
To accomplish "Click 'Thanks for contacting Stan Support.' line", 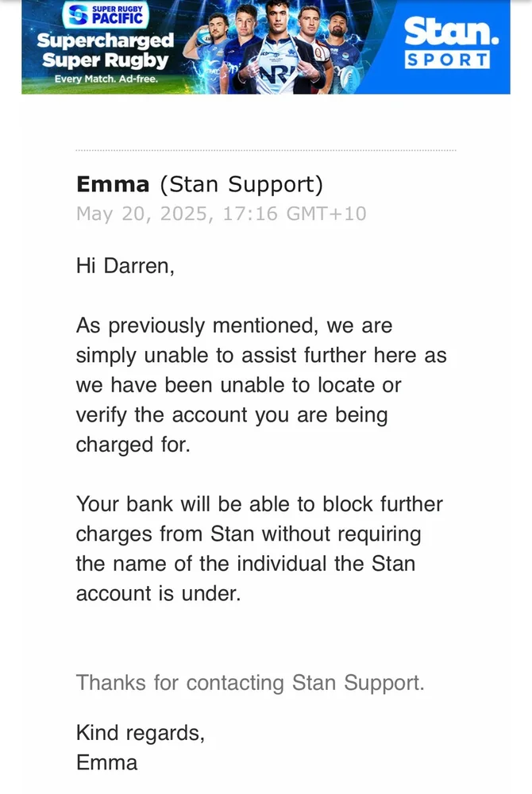I will (x=250, y=683).
